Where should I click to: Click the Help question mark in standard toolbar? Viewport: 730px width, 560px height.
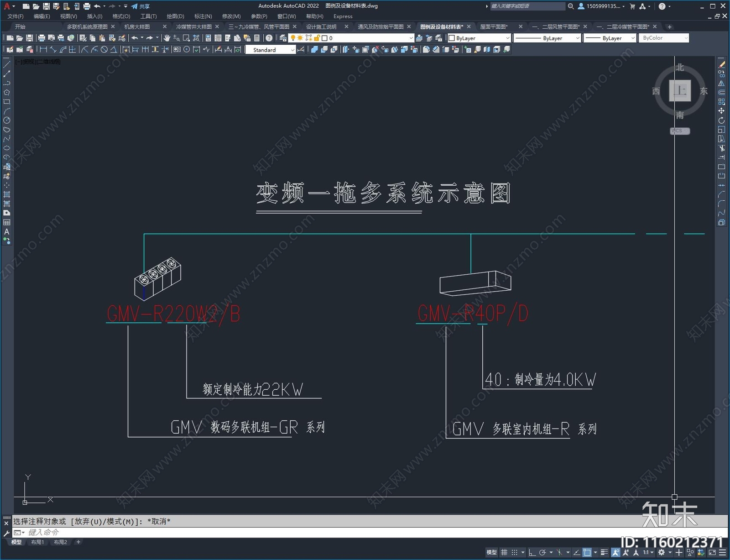(269, 38)
